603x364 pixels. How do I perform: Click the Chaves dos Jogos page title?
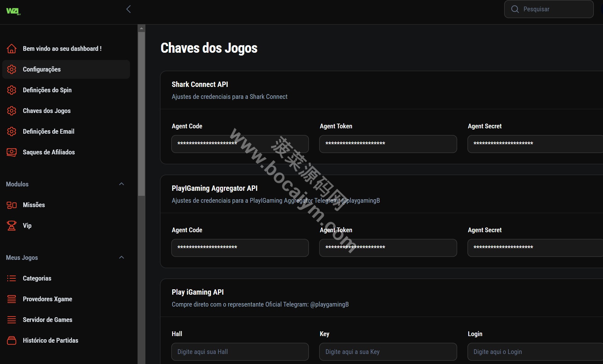click(x=209, y=48)
